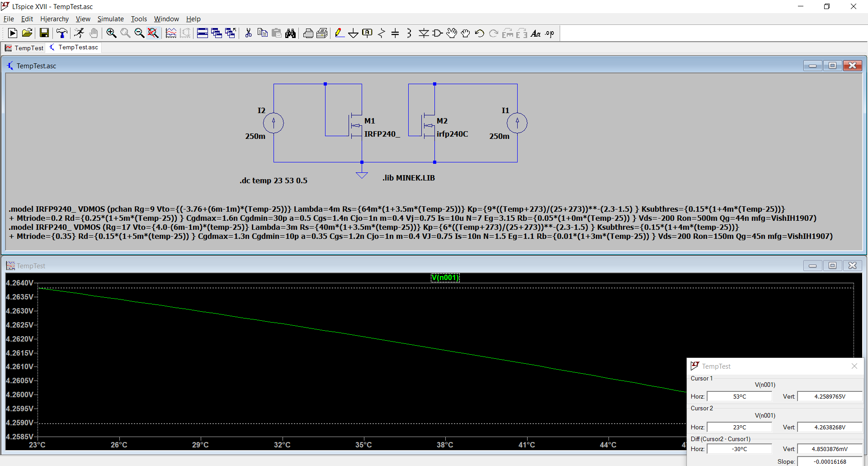Viewport: 868px width, 466px height.
Task: Click the Zoom to Fit icon
Action: [153, 33]
